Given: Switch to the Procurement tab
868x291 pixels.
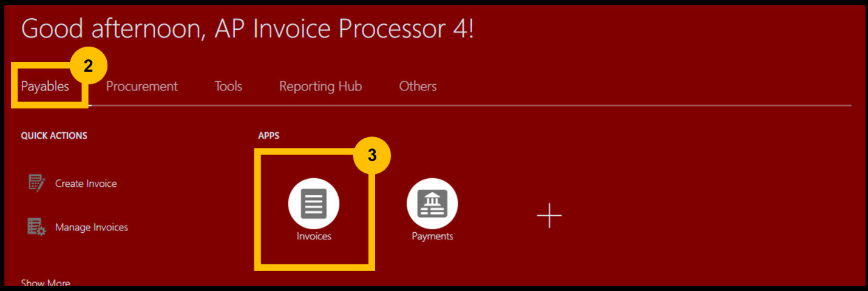Looking at the screenshot, I should (142, 86).
